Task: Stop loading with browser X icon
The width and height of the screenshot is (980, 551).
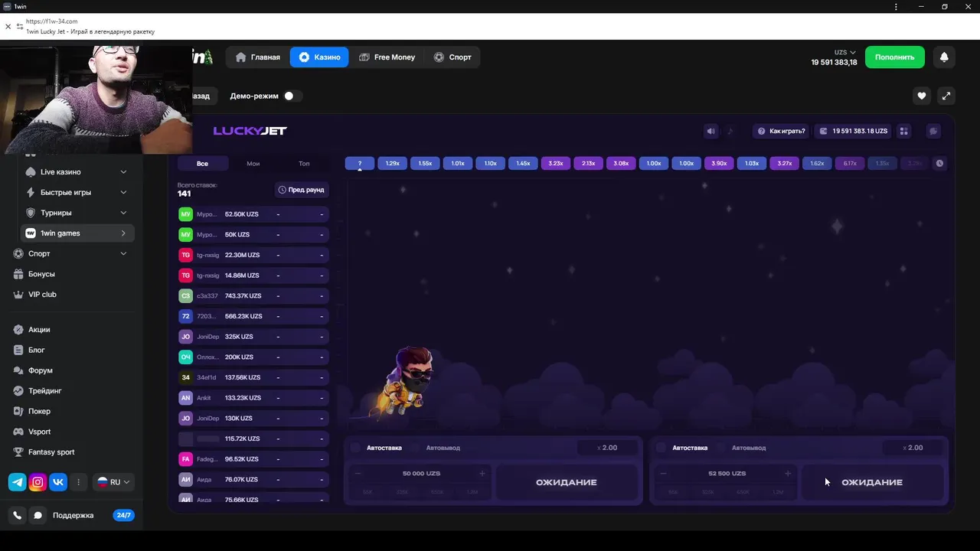Action: pyautogui.click(x=8, y=26)
